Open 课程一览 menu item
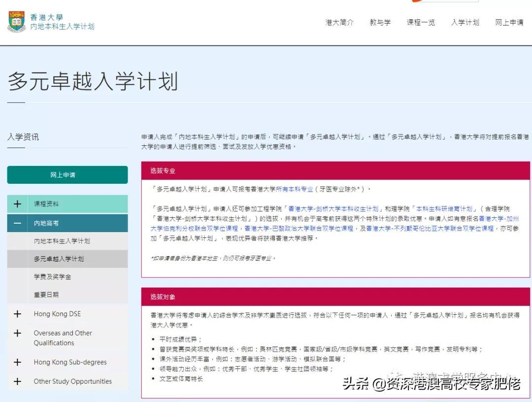 coord(421,22)
